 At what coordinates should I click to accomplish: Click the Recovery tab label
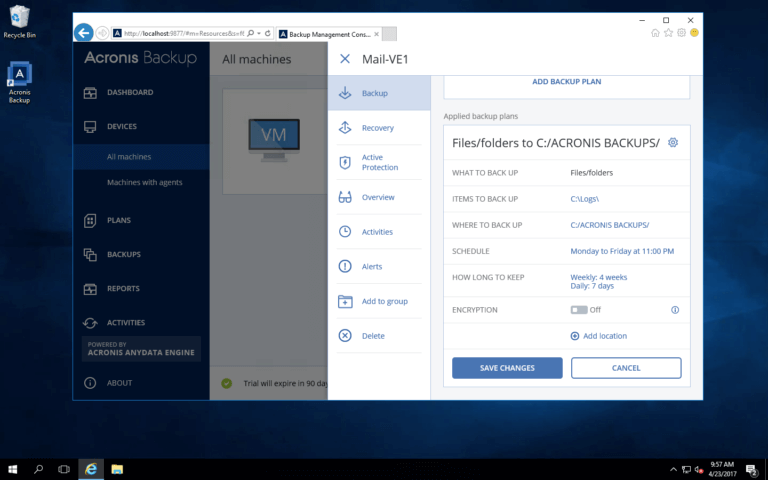378,128
